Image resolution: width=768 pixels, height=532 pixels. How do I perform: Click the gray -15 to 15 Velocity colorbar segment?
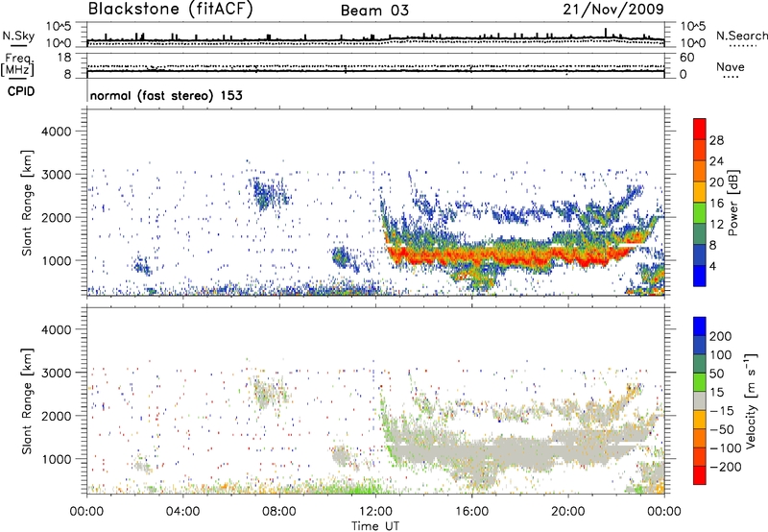coord(700,400)
